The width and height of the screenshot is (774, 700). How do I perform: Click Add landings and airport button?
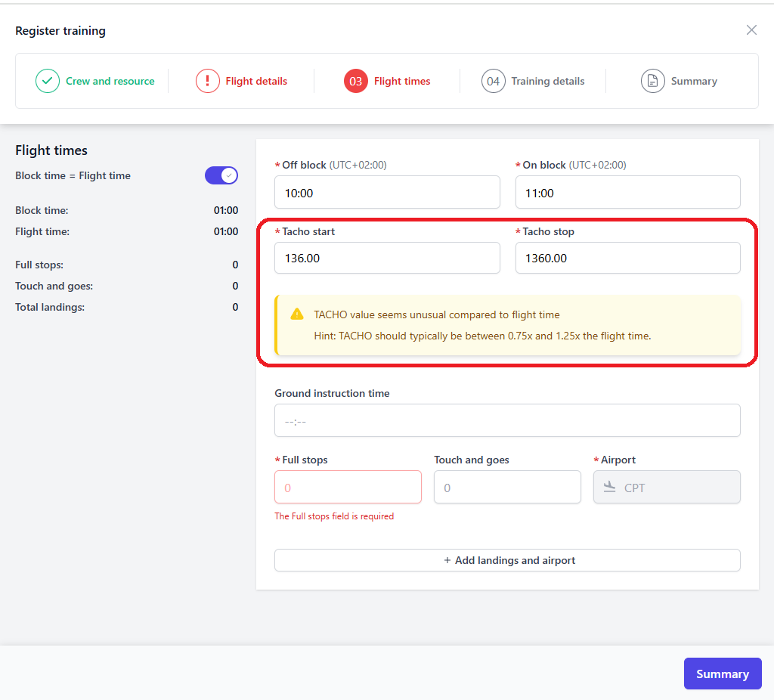point(507,560)
